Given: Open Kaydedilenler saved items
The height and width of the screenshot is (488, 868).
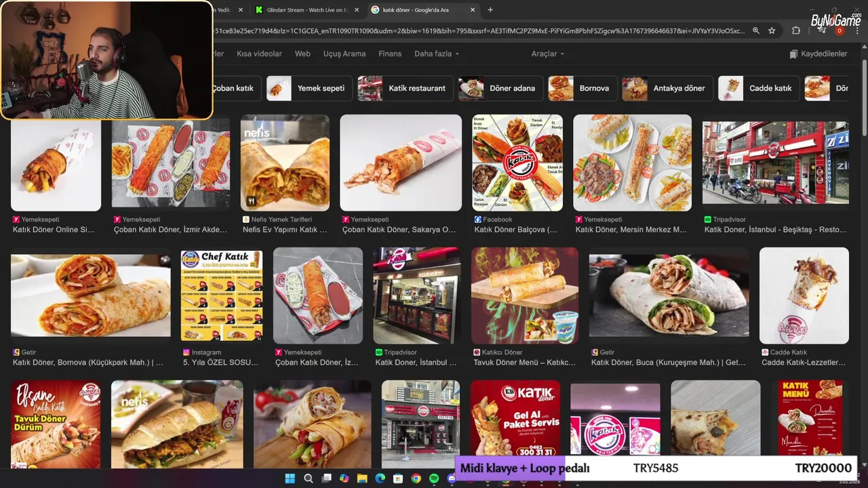Looking at the screenshot, I should click(x=818, y=54).
